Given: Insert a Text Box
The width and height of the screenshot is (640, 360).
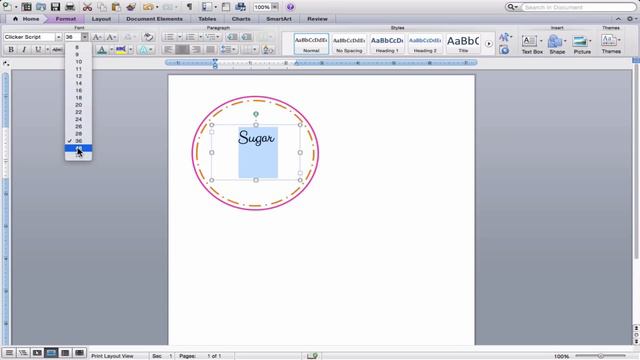Looking at the screenshot, I should pyautogui.click(x=532, y=44).
